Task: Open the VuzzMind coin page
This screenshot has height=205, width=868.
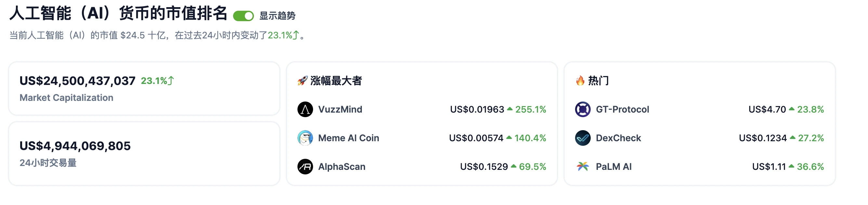Action: 340,109
